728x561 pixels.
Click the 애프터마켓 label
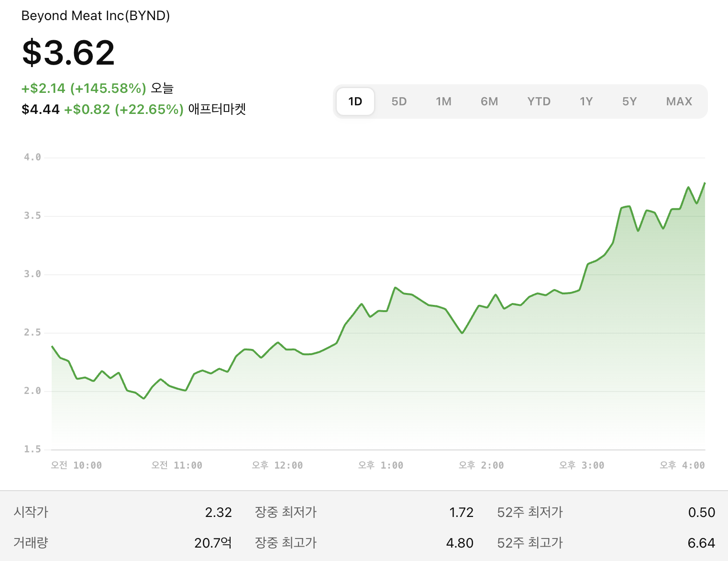coord(217,109)
